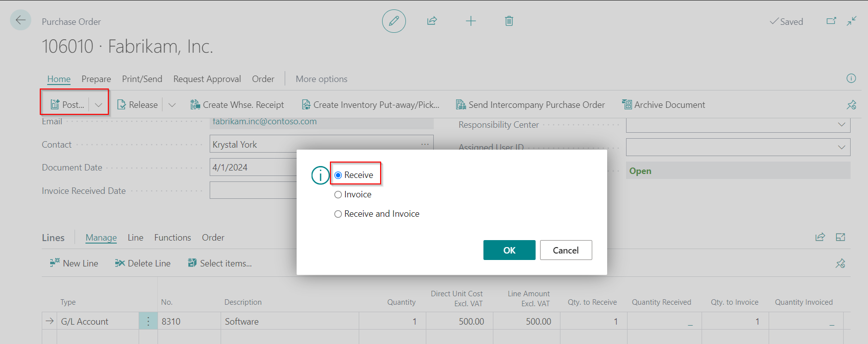Open the Assigned User ID dropdown
This screenshot has height=344, width=868.
[x=842, y=147]
